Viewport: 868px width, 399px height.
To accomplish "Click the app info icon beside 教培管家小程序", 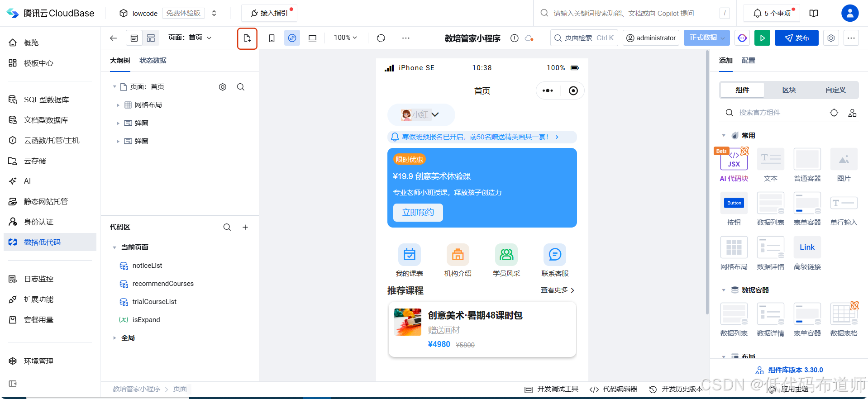I will 514,38.
